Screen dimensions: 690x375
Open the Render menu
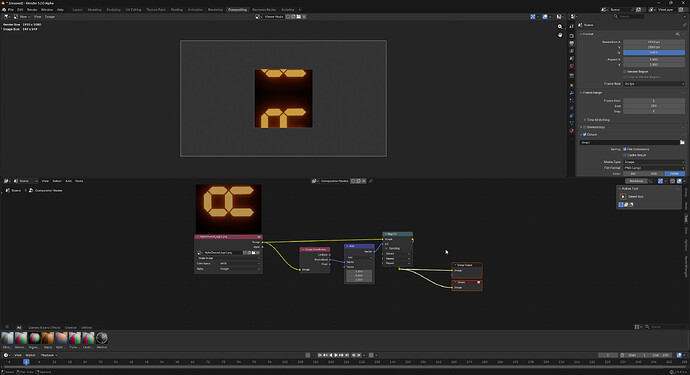(x=32, y=10)
